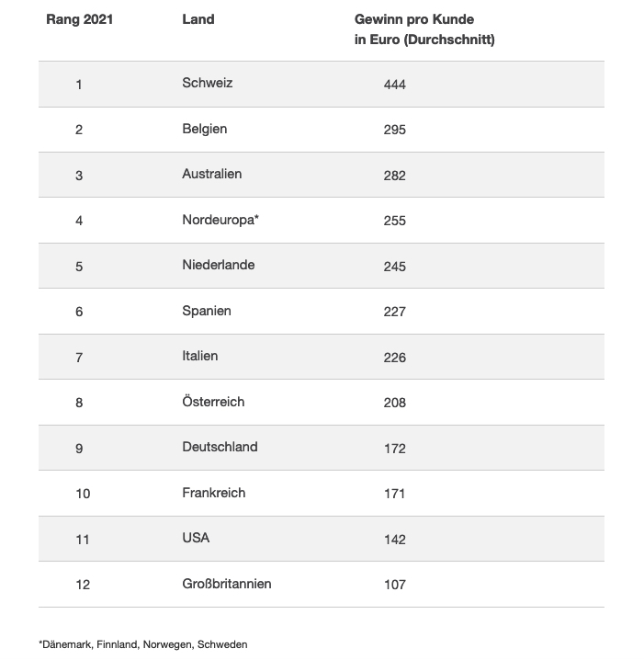
Task: Select the Deutschland country cell
Action: [220, 447]
